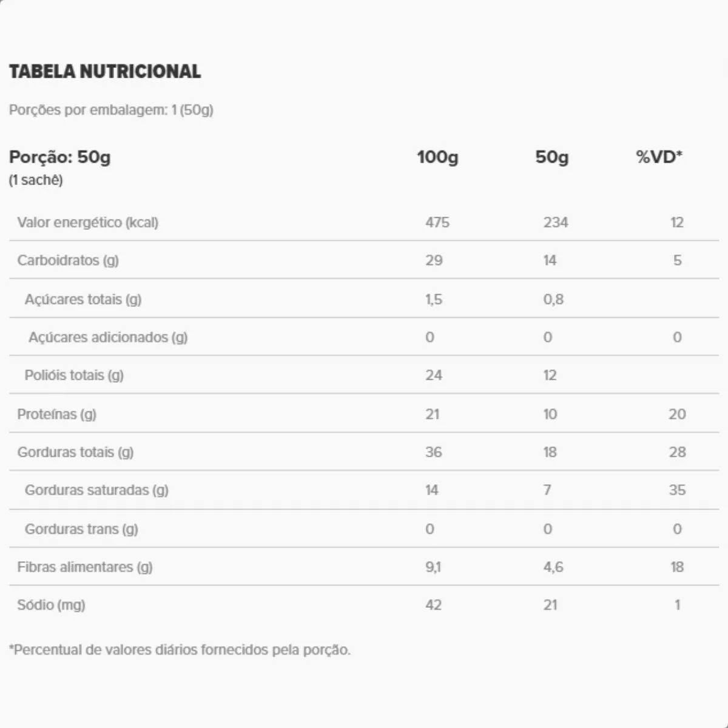728x728 pixels.
Task: Click the Percentual de valores diários footnote
Action: coord(180,650)
